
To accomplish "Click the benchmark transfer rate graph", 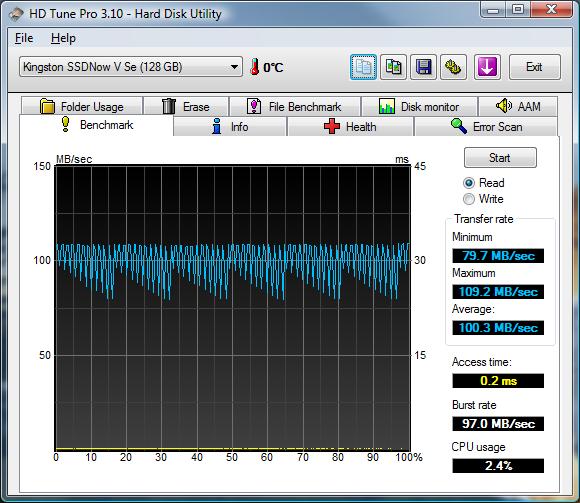I will coord(233,308).
